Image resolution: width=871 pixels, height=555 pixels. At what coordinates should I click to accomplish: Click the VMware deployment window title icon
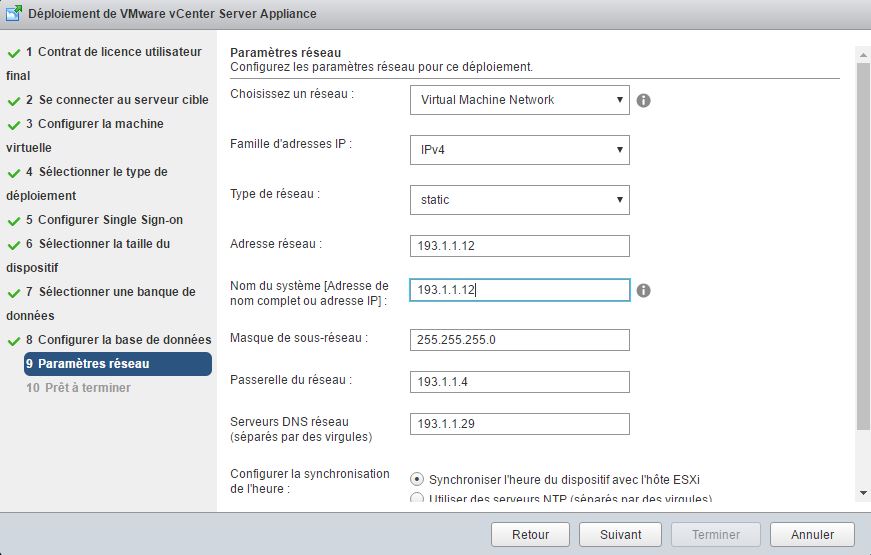(14, 13)
